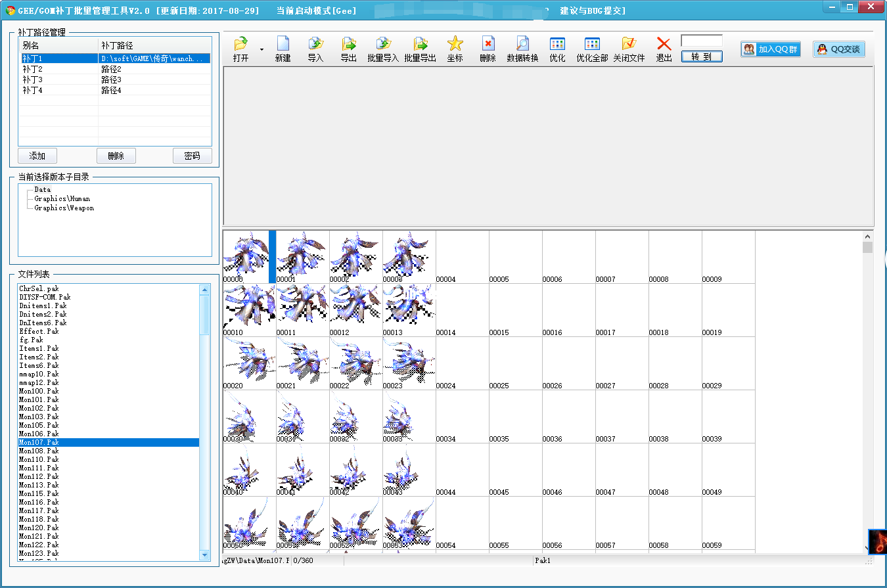Click 添加 button under patch path list
Viewport: 887px width, 588px height.
click(37, 156)
